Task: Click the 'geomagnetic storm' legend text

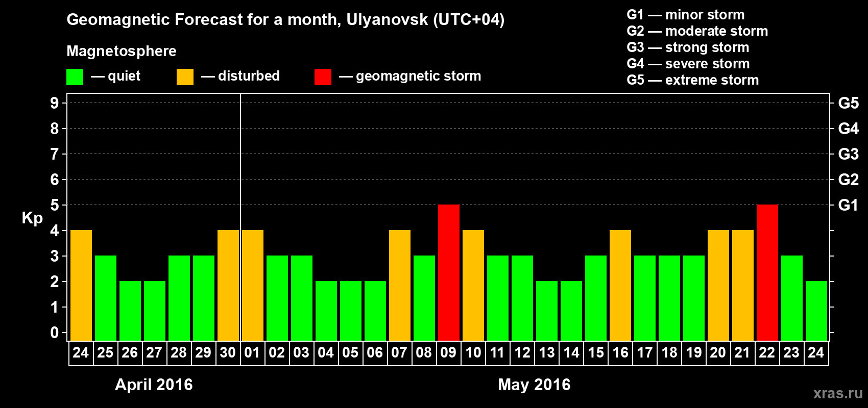Action: pos(419,76)
